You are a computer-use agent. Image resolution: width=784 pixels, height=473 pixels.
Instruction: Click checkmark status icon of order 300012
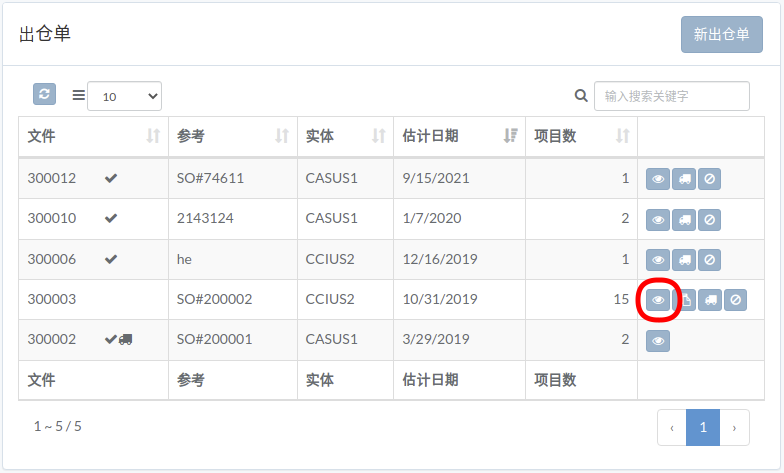point(111,178)
